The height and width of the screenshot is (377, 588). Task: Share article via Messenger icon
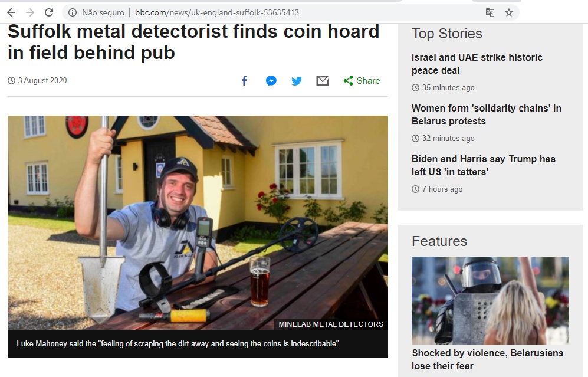coord(271,81)
